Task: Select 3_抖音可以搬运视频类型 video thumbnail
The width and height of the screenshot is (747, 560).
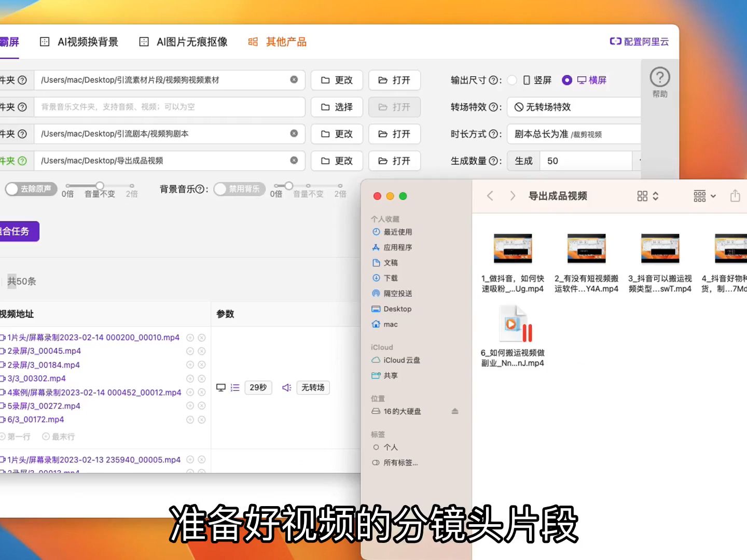Action: coord(660,249)
